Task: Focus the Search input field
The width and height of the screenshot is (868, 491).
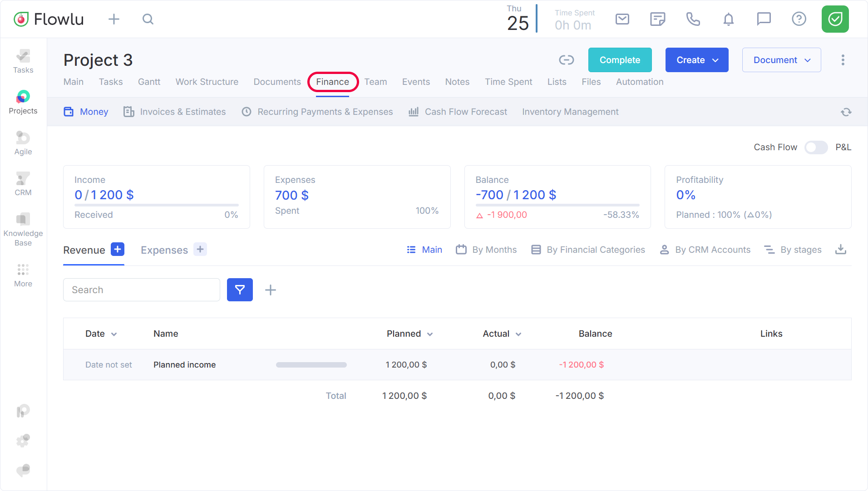Action: click(x=142, y=290)
